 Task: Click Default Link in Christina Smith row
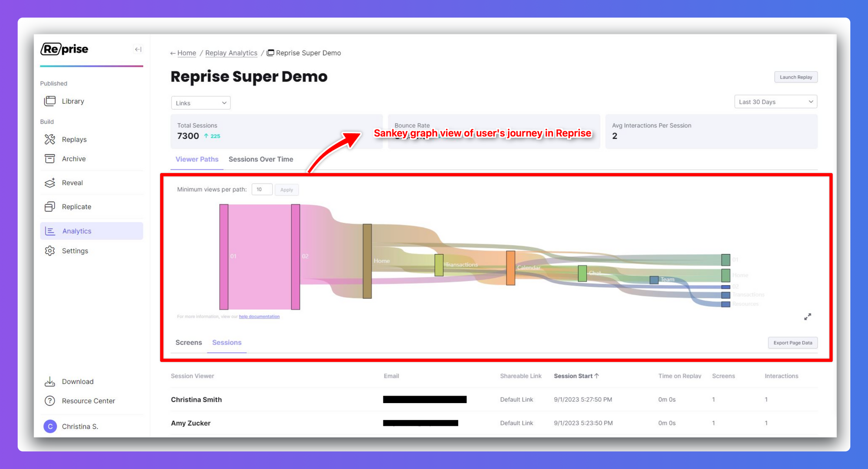pyautogui.click(x=516, y=400)
